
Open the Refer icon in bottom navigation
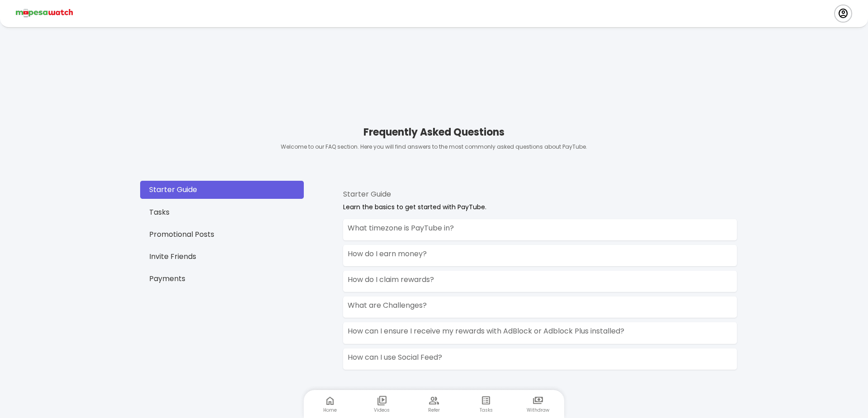(x=434, y=404)
